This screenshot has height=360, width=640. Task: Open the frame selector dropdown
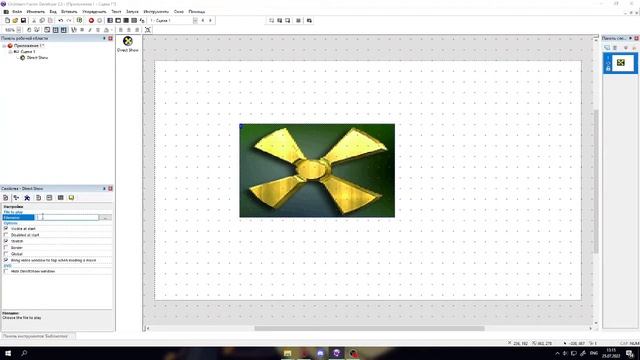click(x=195, y=20)
